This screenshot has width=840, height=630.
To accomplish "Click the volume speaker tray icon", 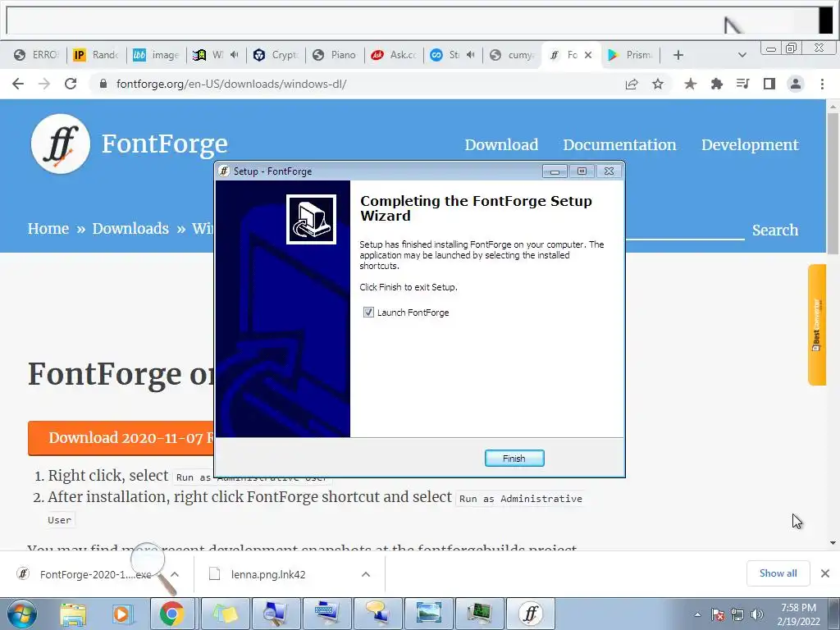I will (756, 614).
